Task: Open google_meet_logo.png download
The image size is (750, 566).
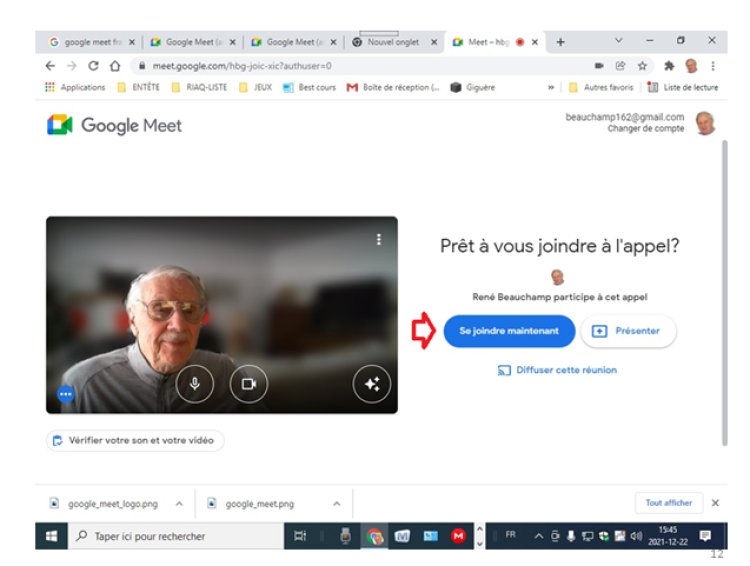Action: (x=104, y=503)
